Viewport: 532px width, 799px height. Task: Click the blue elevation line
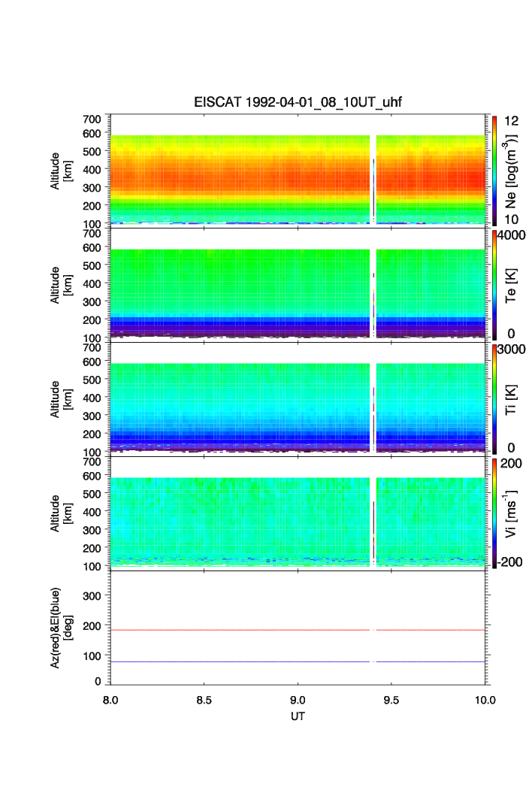point(298,662)
